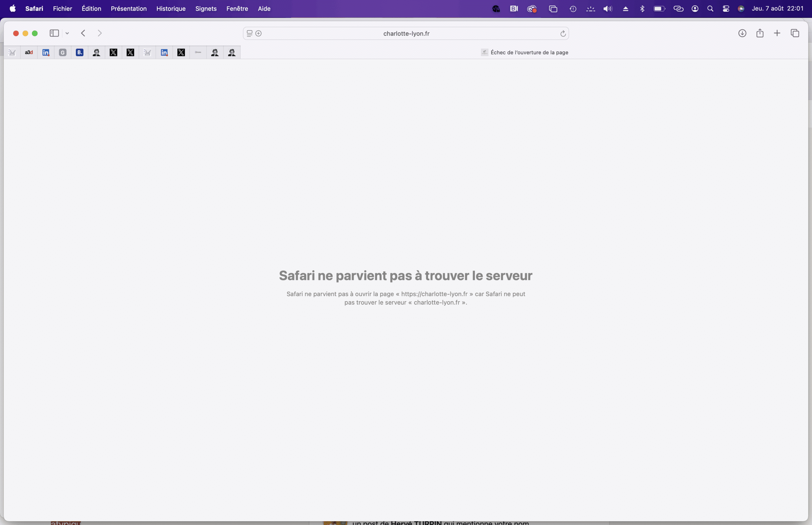Image resolution: width=812 pixels, height=525 pixels.
Task: Open the Time Machine menu bar icon
Action: click(x=573, y=9)
